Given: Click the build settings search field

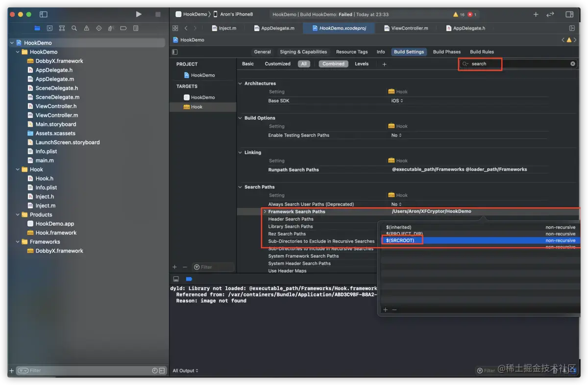Looking at the screenshot, I should 514,64.
